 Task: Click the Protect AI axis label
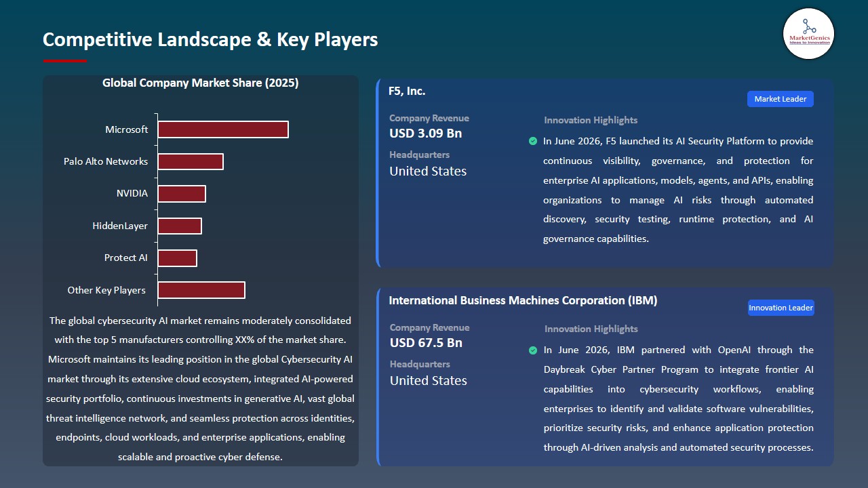126,258
